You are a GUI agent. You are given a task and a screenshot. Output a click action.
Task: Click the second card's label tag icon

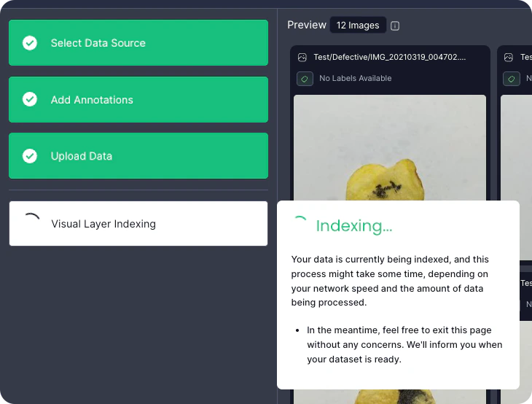click(512, 79)
